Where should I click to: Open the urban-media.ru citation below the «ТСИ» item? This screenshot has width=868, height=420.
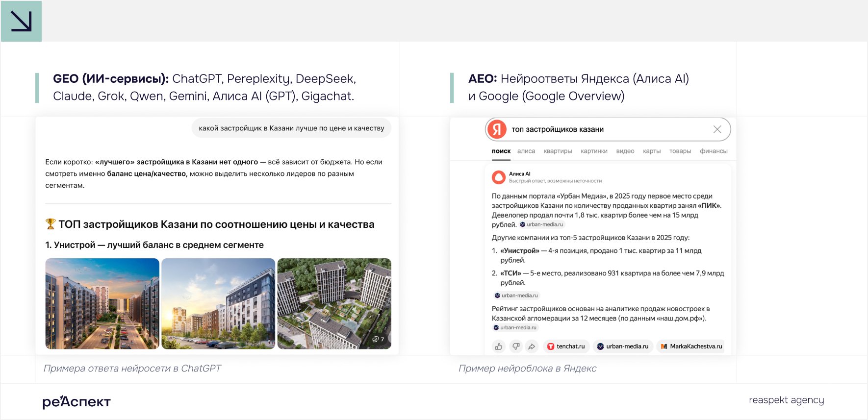click(516, 296)
